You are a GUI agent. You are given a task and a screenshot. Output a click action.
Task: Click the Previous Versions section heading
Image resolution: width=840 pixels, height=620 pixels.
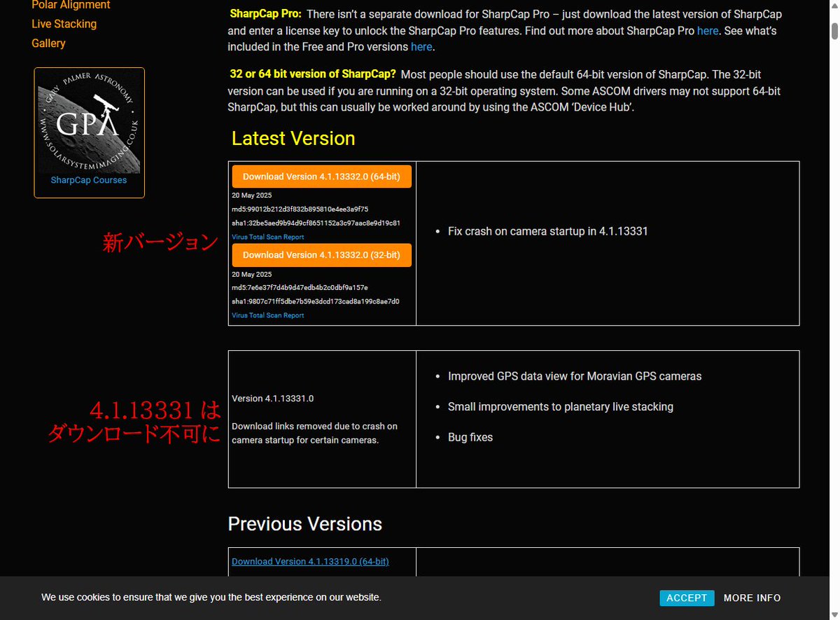304,523
